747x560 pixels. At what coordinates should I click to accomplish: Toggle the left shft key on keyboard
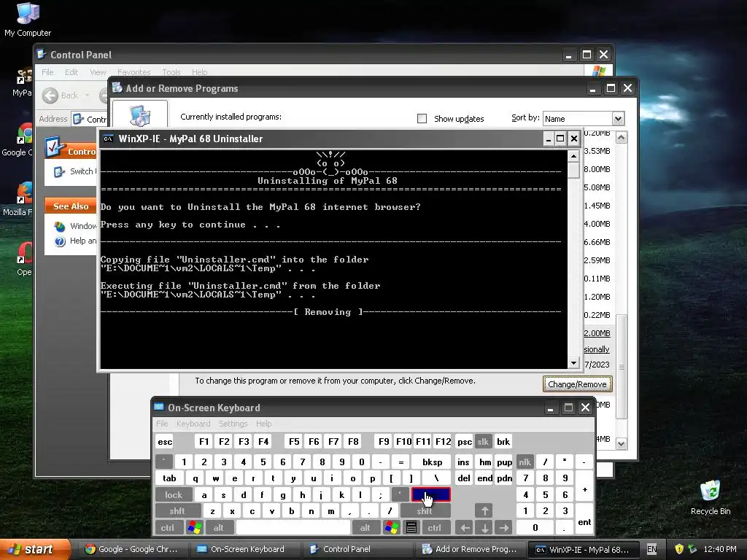pyautogui.click(x=177, y=511)
